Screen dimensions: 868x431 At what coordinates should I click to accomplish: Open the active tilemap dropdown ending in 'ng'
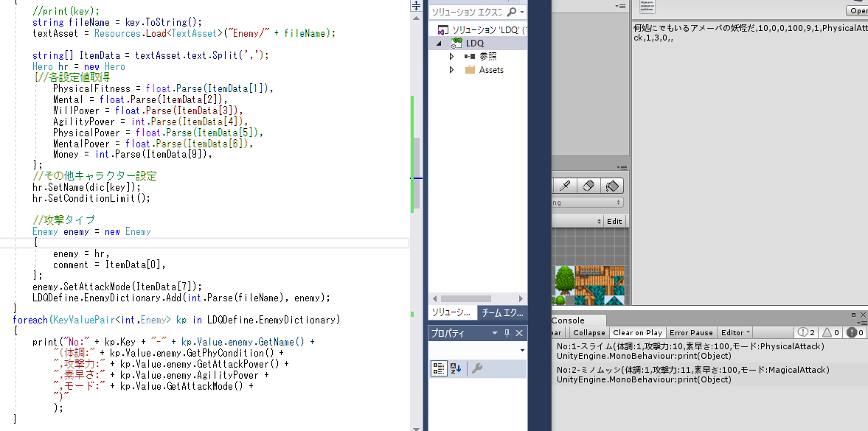click(x=587, y=203)
